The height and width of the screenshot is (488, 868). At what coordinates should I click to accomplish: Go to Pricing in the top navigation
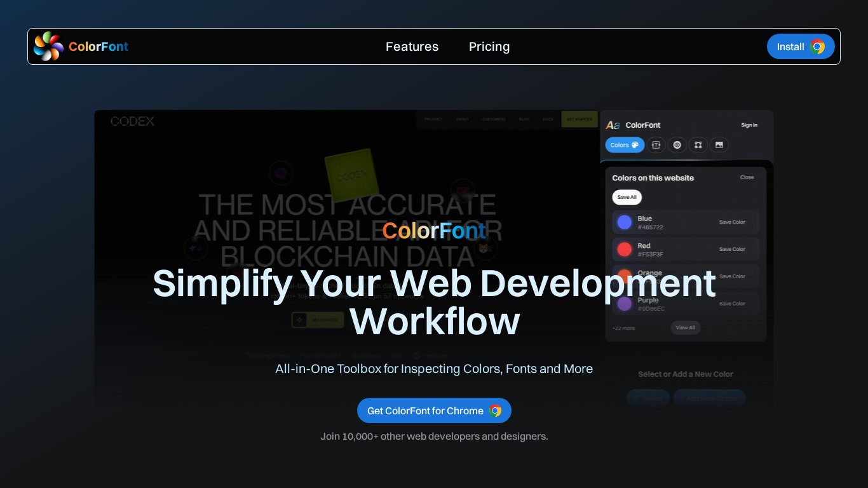point(489,46)
